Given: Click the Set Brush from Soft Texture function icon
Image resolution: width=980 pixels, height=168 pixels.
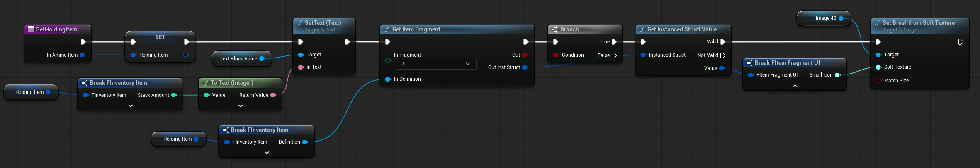Looking at the screenshot, I should point(877,23).
